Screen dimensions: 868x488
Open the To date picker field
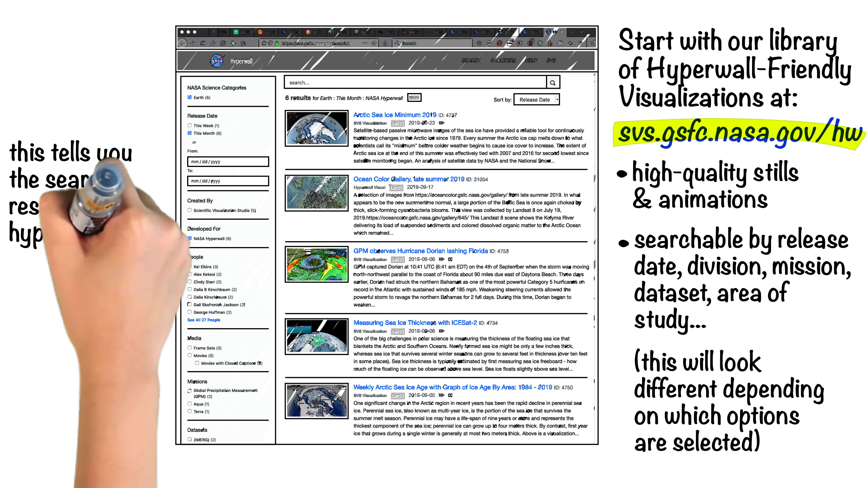228,181
